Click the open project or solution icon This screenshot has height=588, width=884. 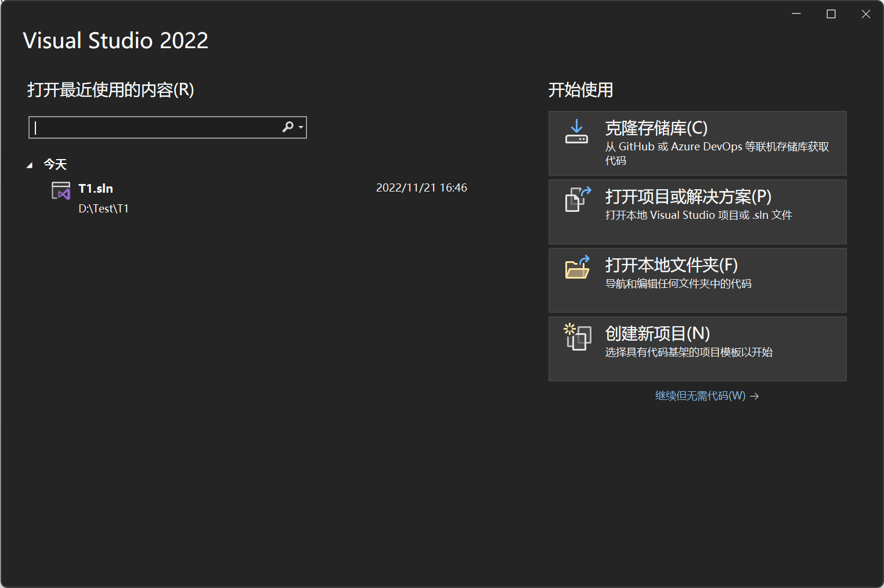tap(578, 199)
